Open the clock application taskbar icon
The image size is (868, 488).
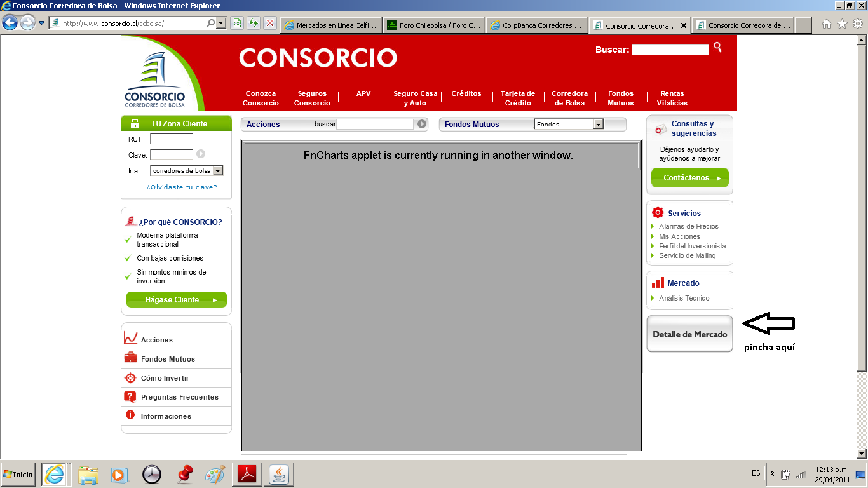click(152, 475)
